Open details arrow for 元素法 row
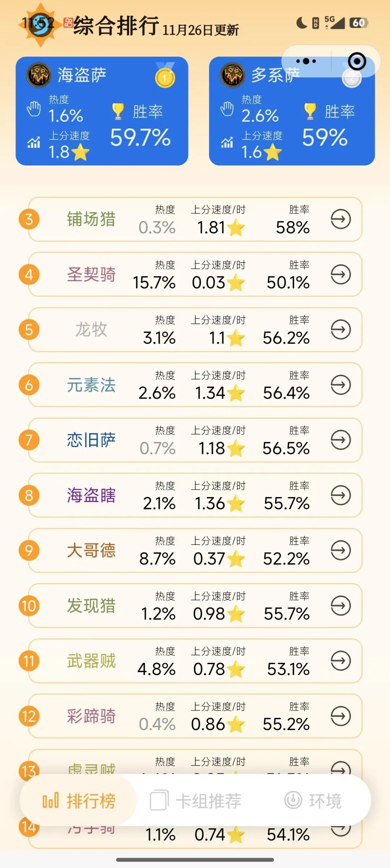 point(341,385)
